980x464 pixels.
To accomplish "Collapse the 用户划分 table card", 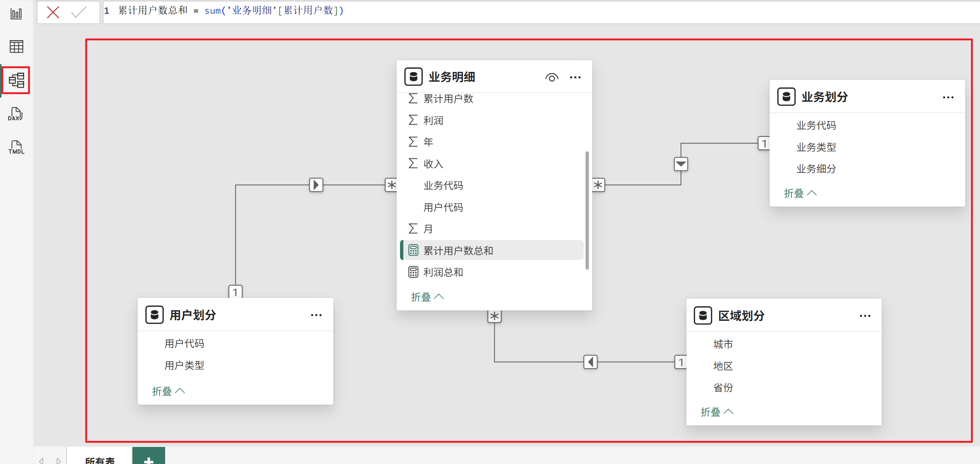I will (168, 391).
